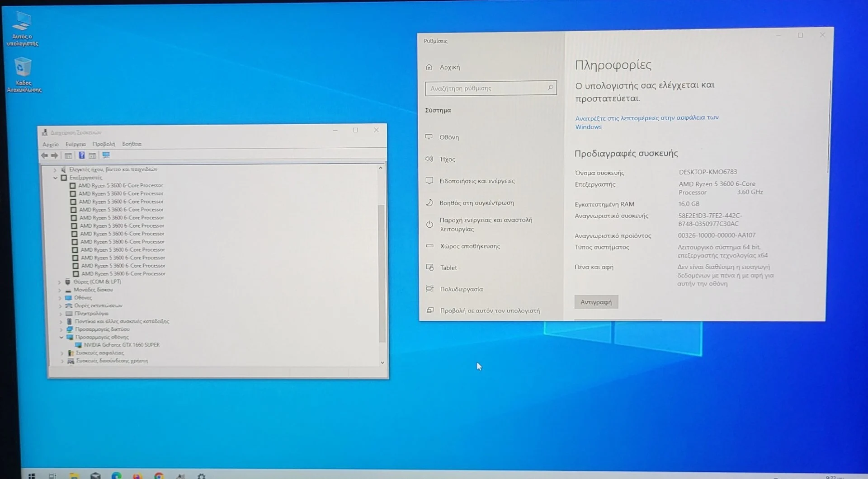Open Microsoft Edge from the taskbar

[117, 475]
